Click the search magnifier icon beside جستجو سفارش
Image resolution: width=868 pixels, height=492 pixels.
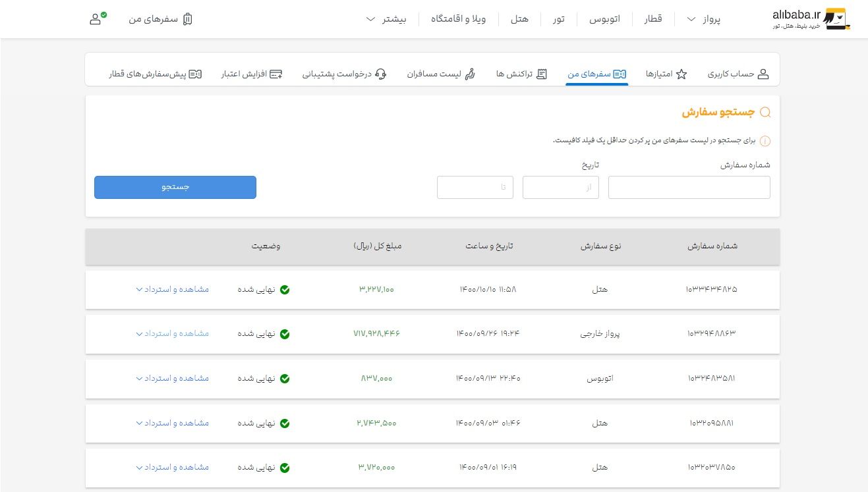(x=765, y=113)
